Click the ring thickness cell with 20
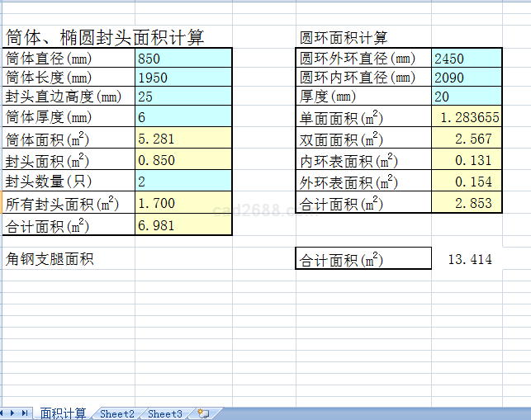Image resolution: width=531 pixels, height=420 pixels. (x=466, y=97)
